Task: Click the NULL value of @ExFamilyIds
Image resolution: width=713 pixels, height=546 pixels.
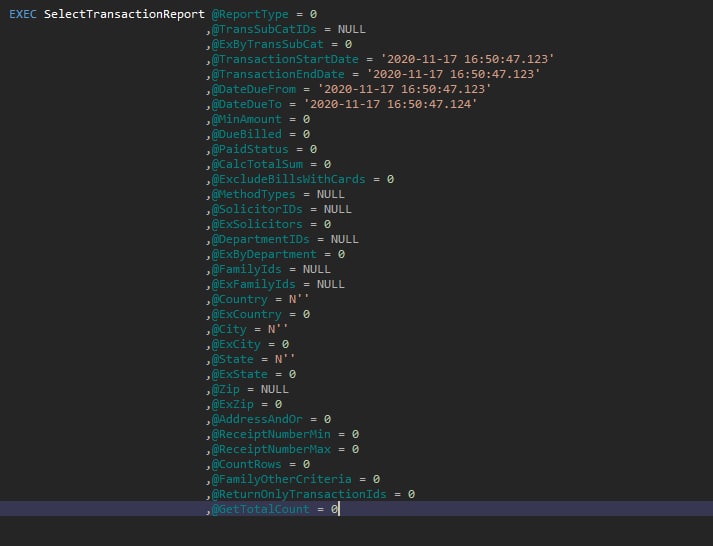Action: point(331,284)
